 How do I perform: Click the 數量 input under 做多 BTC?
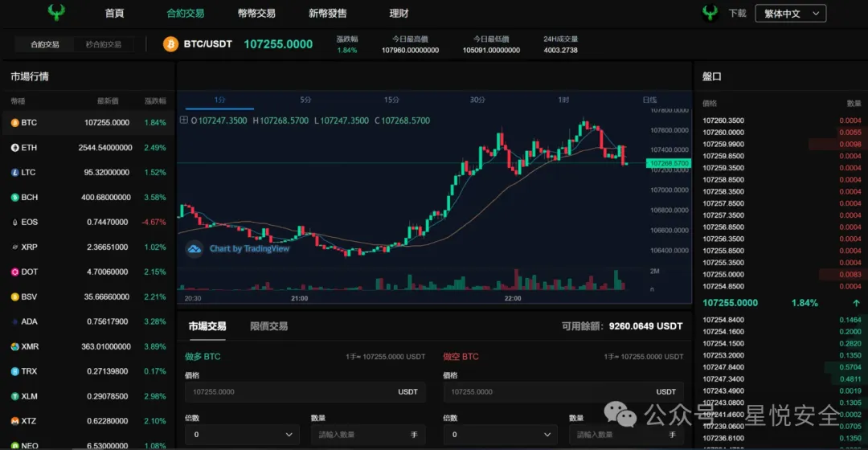(368, 435)
